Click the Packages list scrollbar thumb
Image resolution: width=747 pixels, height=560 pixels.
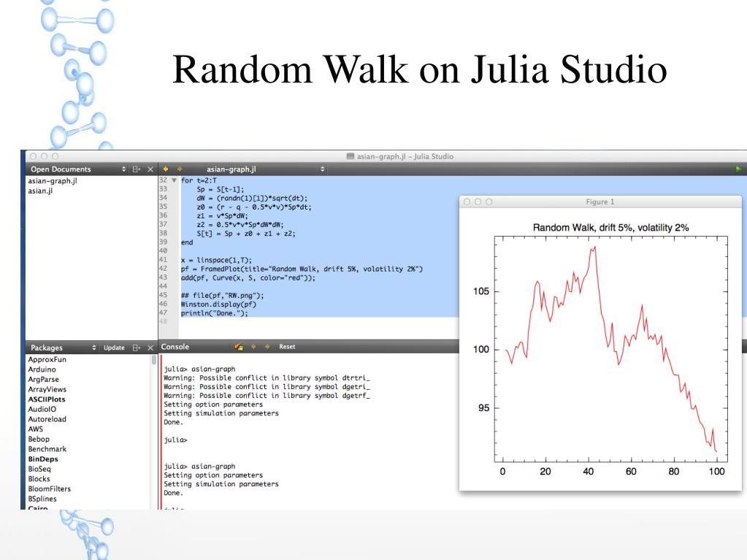[x=154, y=359]
